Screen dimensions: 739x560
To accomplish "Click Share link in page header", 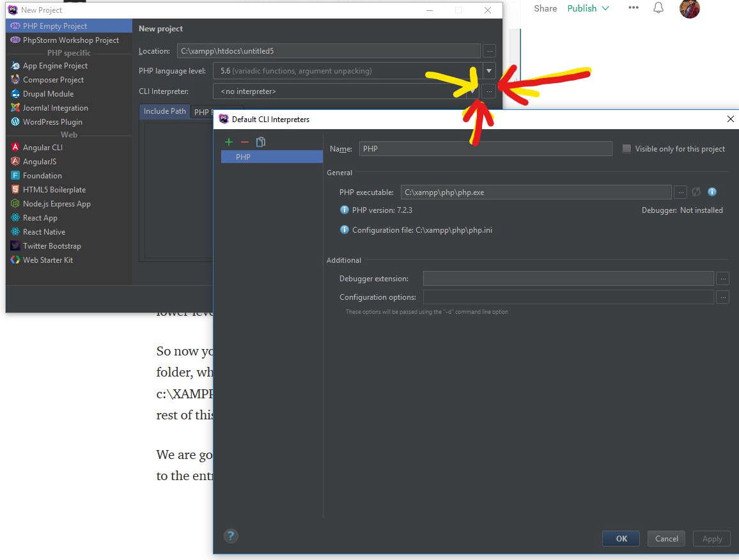I will click(545, 8).
